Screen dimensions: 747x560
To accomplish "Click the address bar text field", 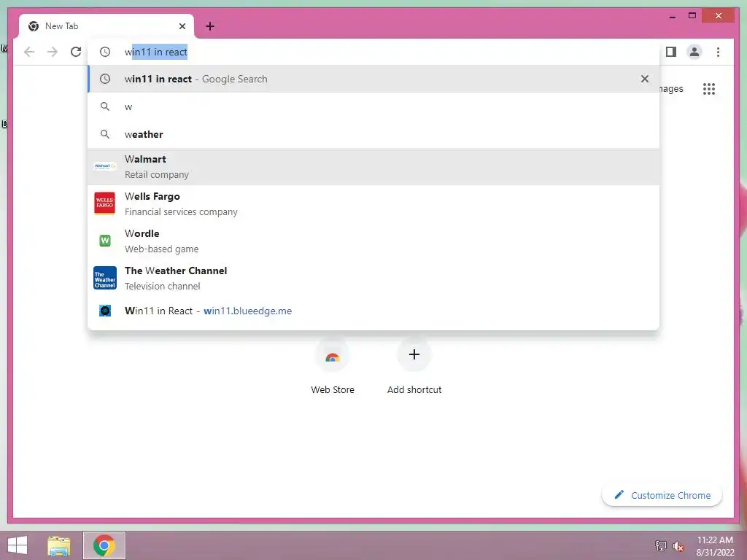I will coord(373,52).
